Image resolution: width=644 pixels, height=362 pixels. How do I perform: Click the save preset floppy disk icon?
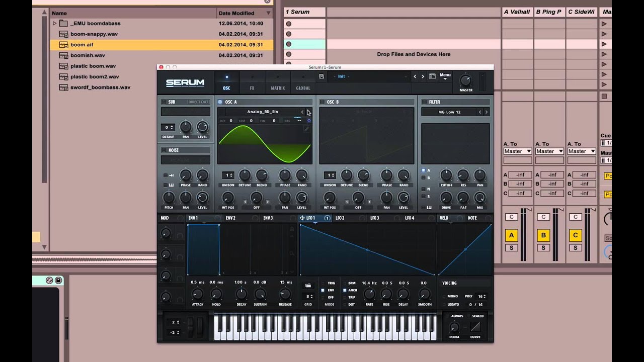point(321,76)
